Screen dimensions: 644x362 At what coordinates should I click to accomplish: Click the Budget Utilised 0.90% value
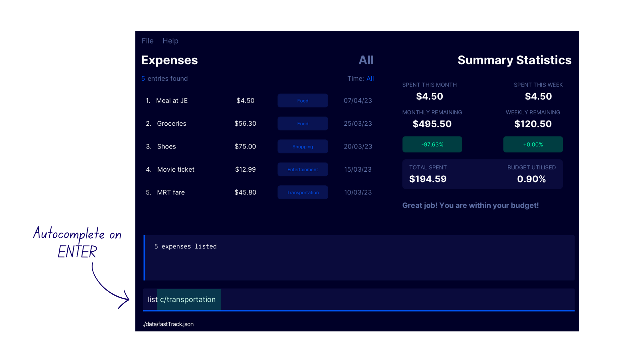coord(531,179)
